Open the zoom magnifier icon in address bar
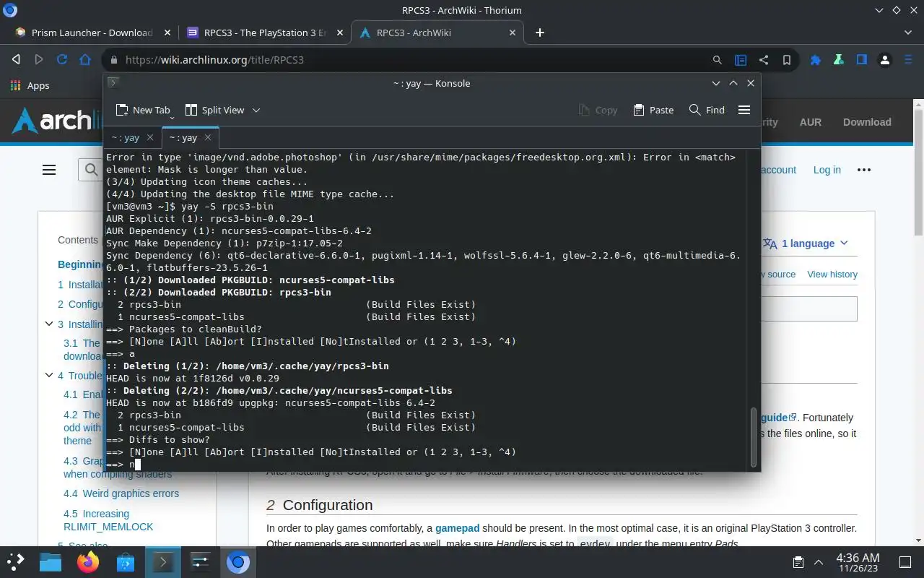 point(718,60)
